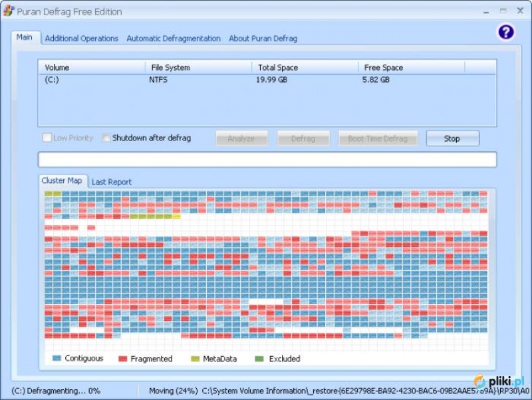Sort by the Volume column header

click(92, 67)
